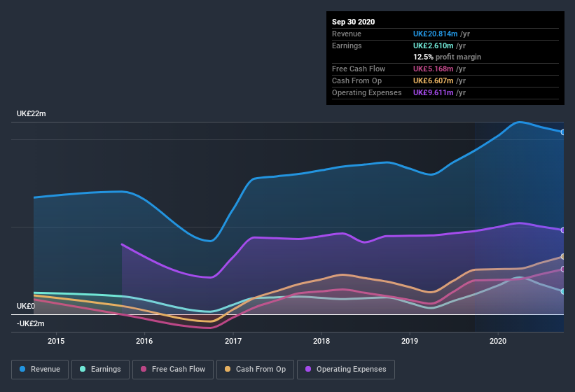Click the UK£22m y-axis label
Viewport: 575px width, 392px height.
(x=32, y=113)
